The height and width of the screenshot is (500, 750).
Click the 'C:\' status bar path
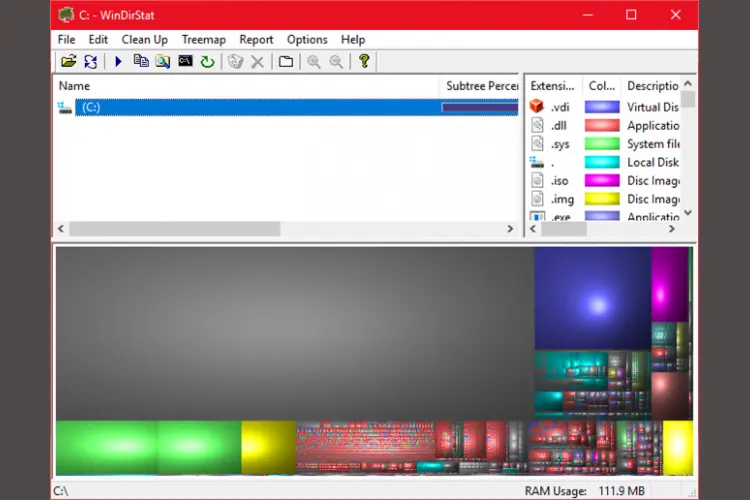61,491
